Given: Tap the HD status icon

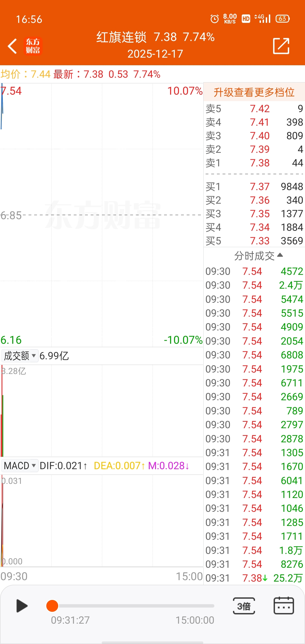Looking at the screenshot, I should [x=246, y=19].
